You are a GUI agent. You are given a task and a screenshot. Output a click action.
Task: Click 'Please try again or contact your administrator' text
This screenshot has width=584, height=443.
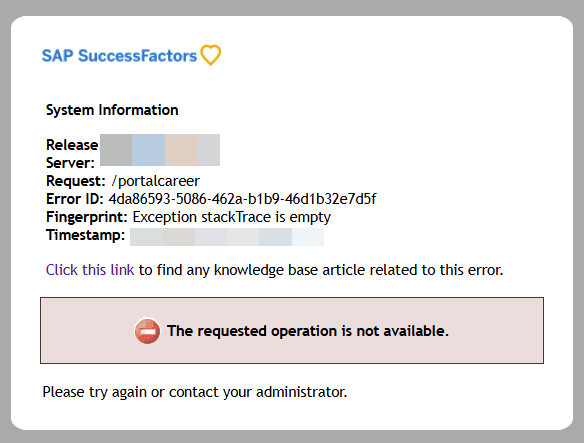[x=195, y=392]
